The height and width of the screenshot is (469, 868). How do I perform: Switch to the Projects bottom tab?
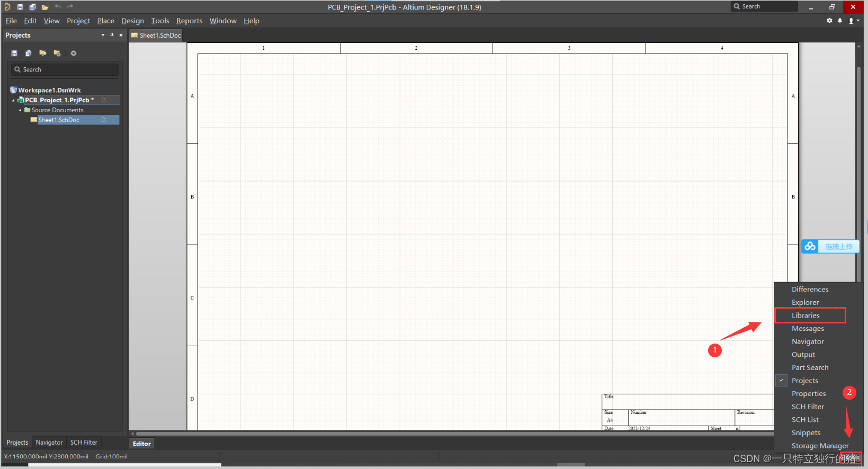[17, 443]
